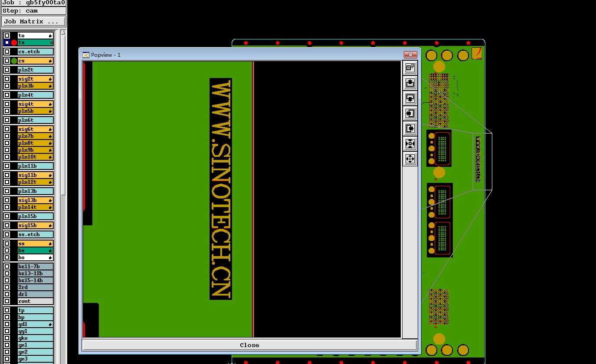
Task: Click the edit mark on the pln10t layer
Action: [50, 157]
